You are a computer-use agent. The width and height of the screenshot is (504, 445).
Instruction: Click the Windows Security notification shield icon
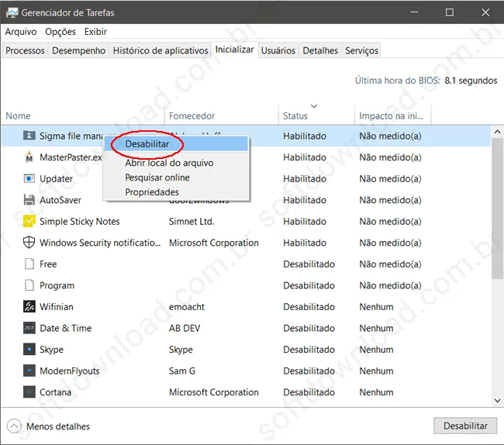coord(29,243)
